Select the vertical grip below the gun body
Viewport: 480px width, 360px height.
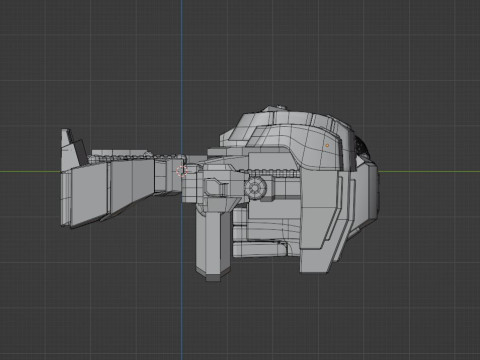212,242
